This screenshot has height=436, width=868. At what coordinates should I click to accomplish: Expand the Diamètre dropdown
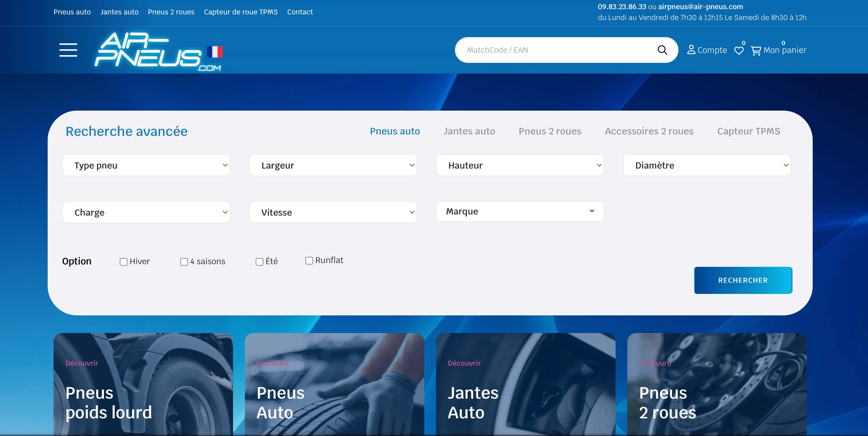(706, 165)
